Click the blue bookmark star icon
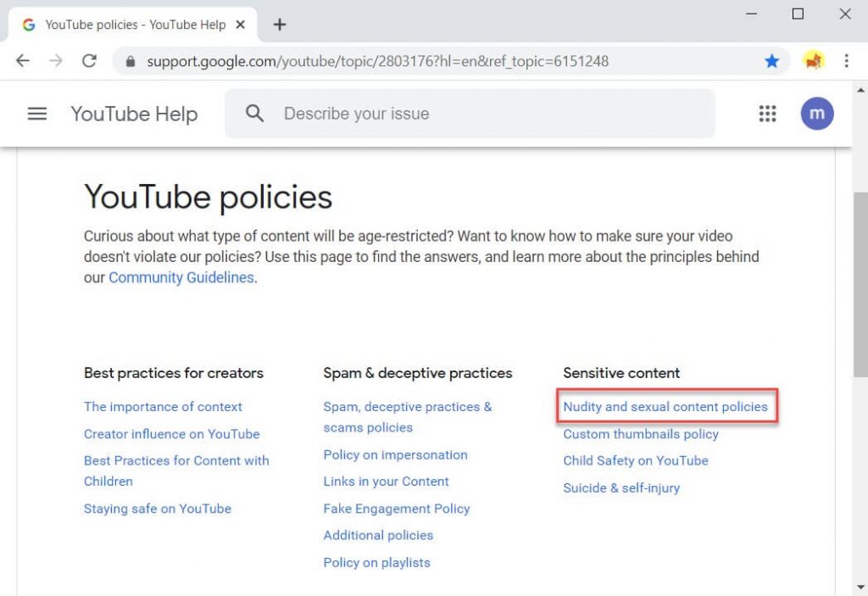 pos(771,60)
